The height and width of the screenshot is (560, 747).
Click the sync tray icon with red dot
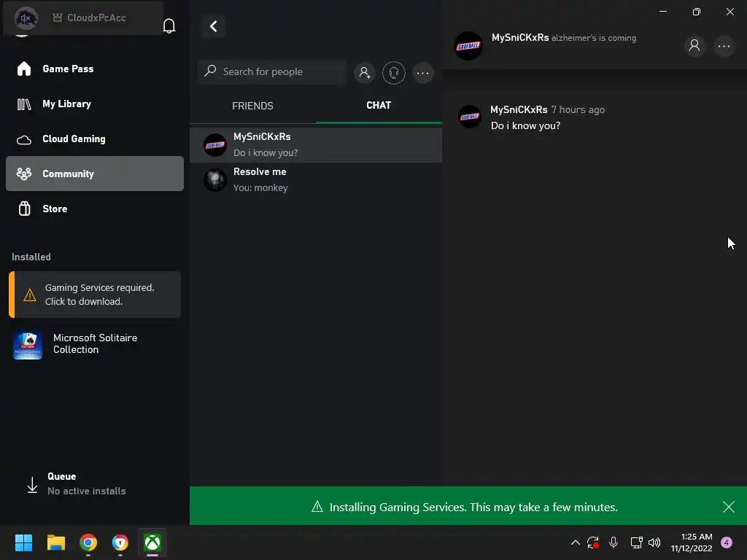[592, 542]
